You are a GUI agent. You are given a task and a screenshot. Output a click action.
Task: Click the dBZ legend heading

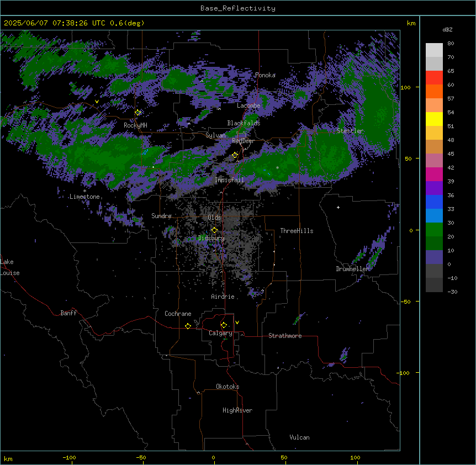[447, 29]
